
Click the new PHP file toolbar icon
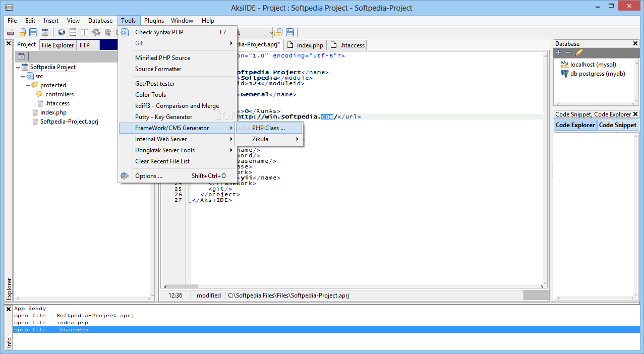click(10, 32)
